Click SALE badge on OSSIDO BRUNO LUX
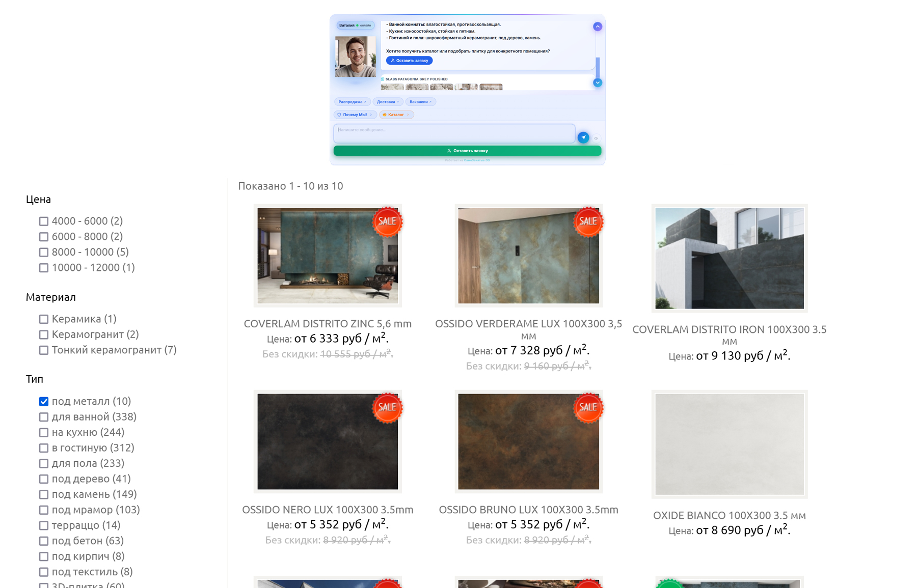Image resolution: width=917 pixels, height=588 pixels. point(588,407)
